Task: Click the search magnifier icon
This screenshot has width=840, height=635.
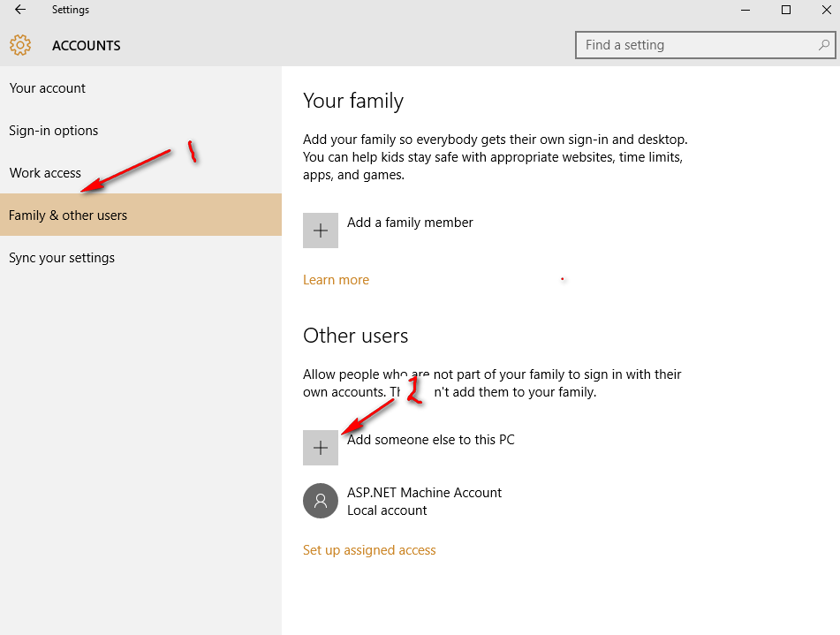Action: (823, 45)
